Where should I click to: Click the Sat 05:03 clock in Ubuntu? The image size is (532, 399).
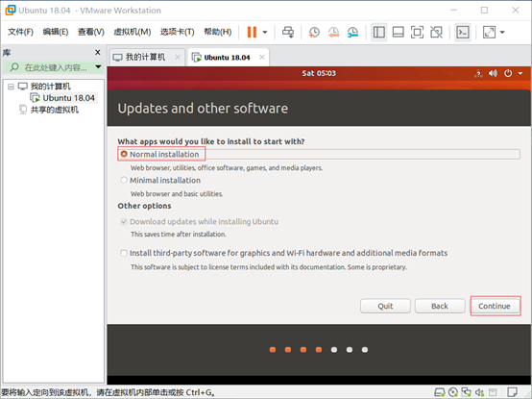pyautogui.click(x=319, y=73)
